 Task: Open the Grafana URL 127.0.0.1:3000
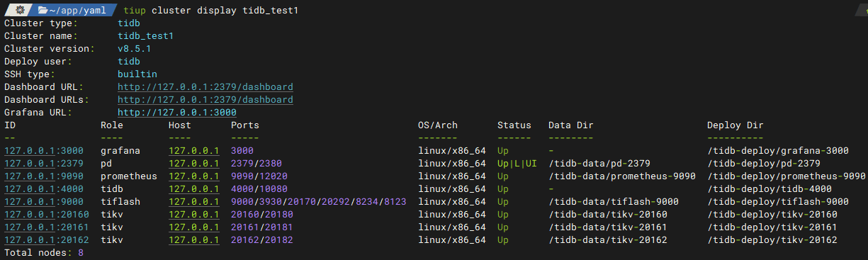(177, 113)
